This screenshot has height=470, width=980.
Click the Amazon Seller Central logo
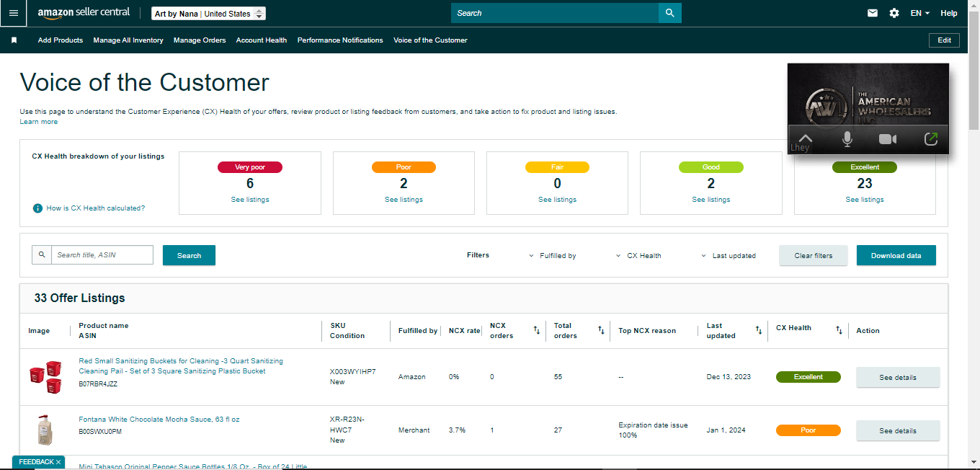pos(84,13)
